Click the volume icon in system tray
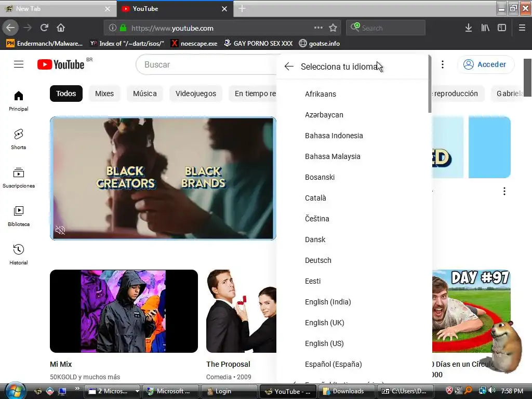Image resolution: width=532 pixels, height=399 pixels. tap(493, 391)
